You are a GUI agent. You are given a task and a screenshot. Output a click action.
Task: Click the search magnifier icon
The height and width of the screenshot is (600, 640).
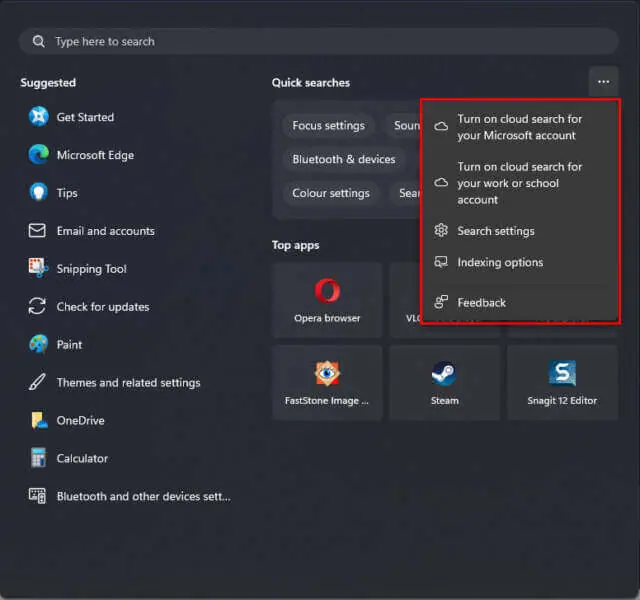click(x=38, y=41)
